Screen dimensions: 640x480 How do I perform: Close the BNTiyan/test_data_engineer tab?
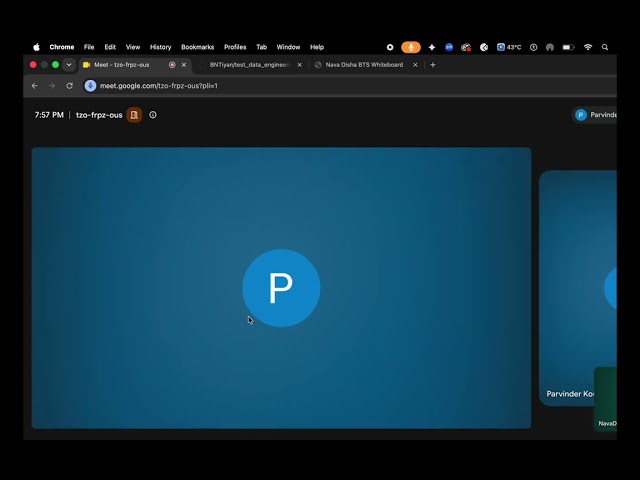300,65
